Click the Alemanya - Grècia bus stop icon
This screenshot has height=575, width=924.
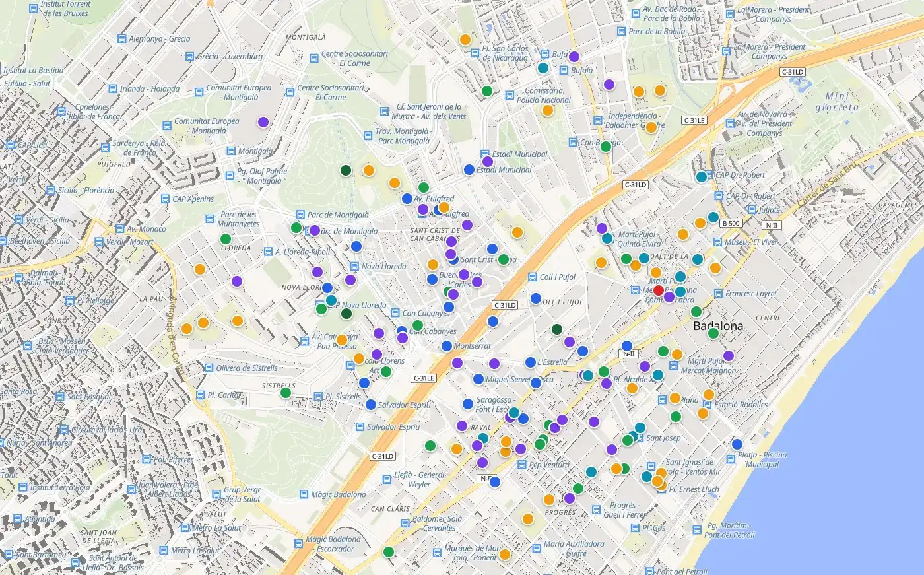[x=122, y=39]
